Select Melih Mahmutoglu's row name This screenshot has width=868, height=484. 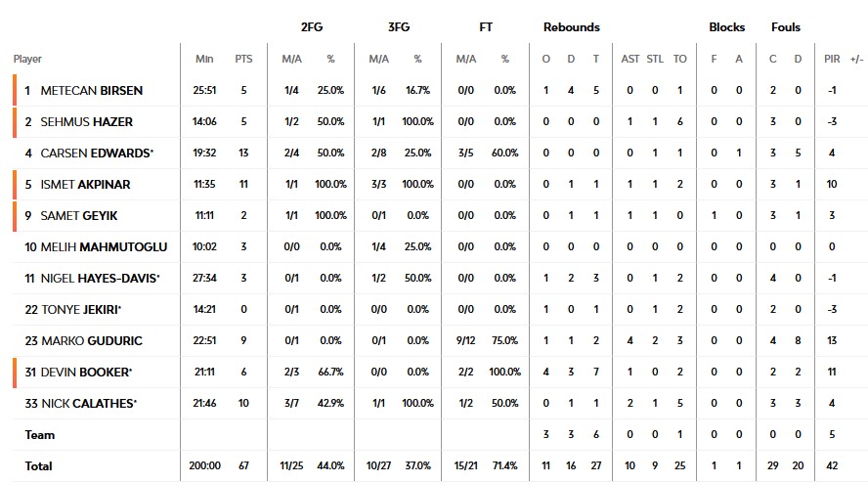[104, 247]
